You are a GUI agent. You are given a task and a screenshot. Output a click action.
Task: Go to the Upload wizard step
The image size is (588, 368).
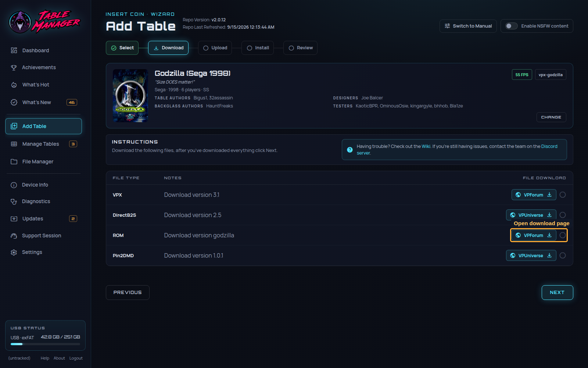click(x=215, y=48)
